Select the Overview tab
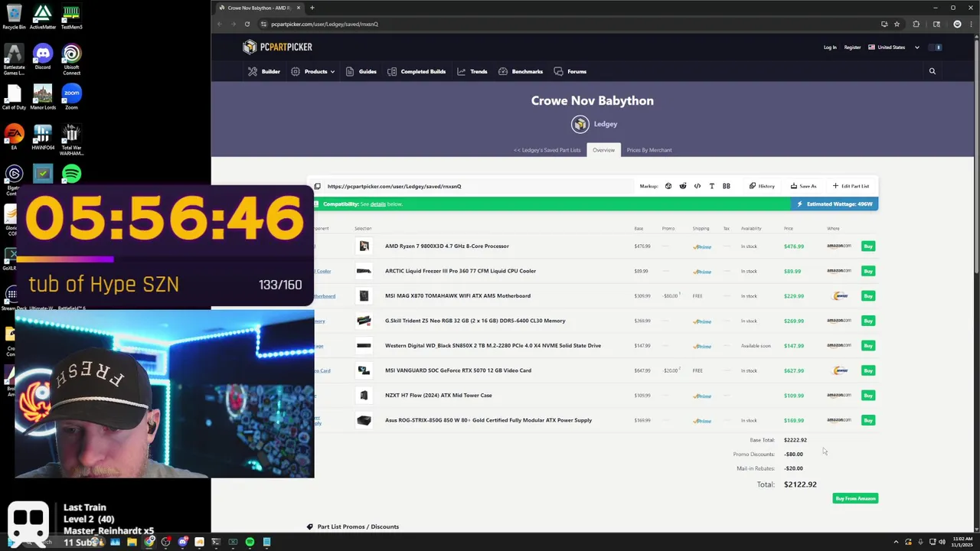This screenshot has height=551, width=980. [x=603, y=150]
